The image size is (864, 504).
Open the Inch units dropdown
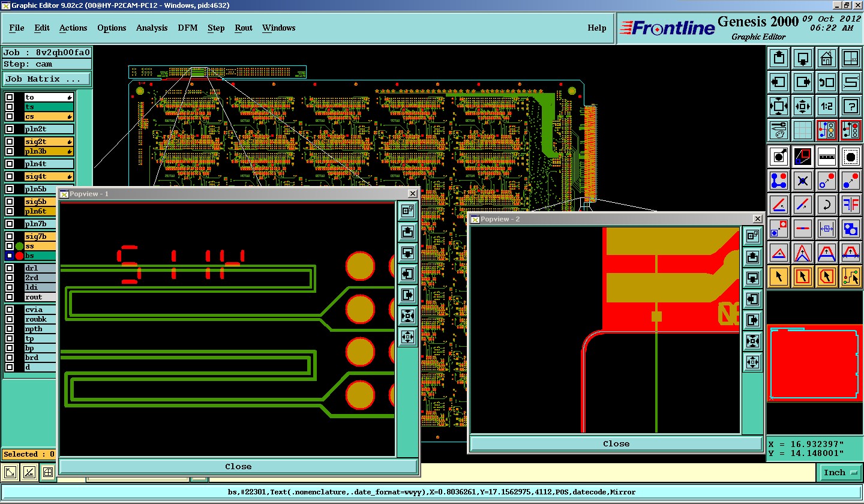pos(839,473)
